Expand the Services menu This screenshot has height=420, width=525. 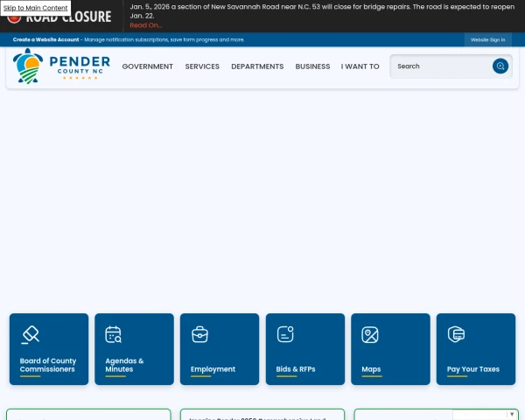202,66
